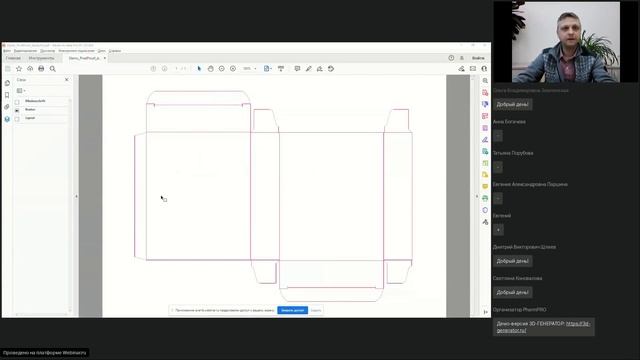640x360 pixels.
Task: Click the zoom in circle icon
Action: click(x=233, y=69)
